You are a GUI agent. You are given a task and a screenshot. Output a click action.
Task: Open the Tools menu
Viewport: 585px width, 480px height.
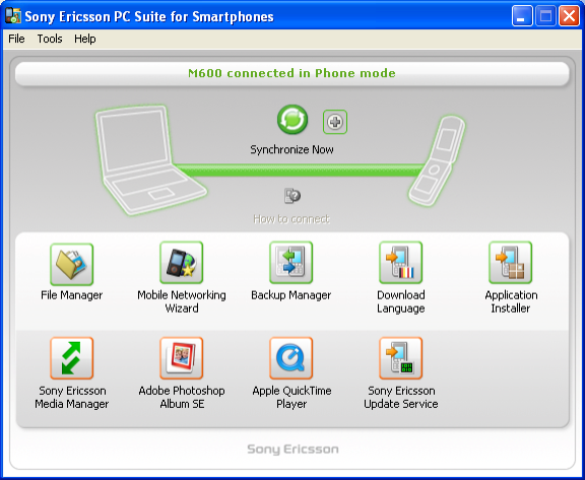coord(50,39)
